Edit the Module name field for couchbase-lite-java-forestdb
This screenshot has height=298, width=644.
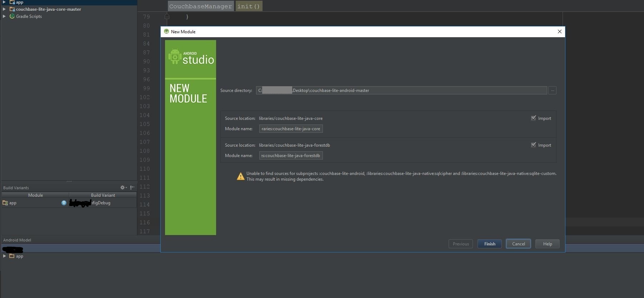click(x=291, y=156)
